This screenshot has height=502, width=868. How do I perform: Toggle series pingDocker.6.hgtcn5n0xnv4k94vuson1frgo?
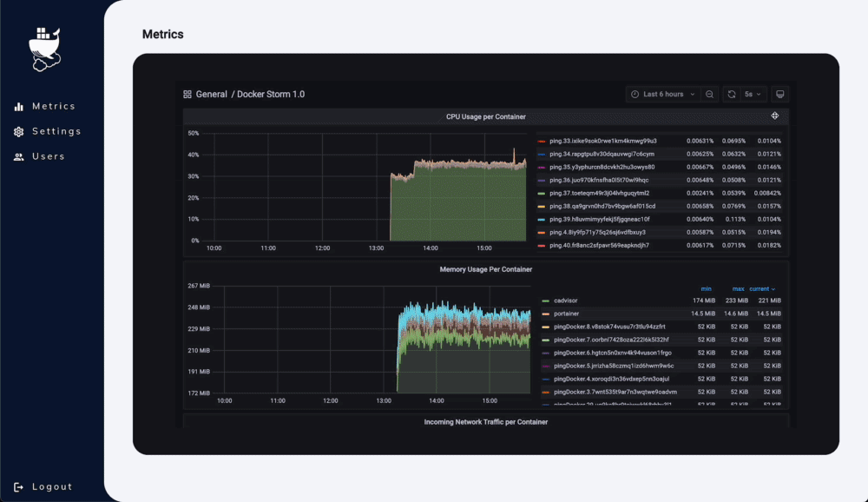[x=612, y=353]
